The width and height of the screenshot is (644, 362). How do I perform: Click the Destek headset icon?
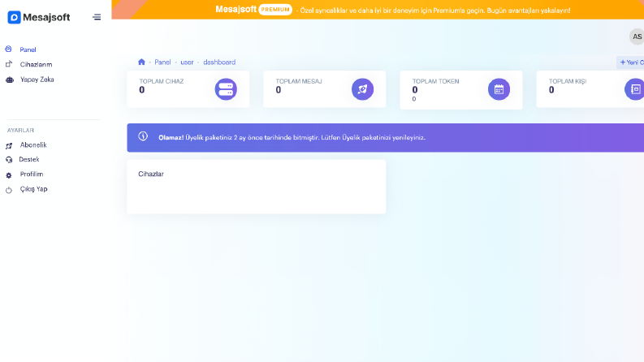[x=9, y=160]
